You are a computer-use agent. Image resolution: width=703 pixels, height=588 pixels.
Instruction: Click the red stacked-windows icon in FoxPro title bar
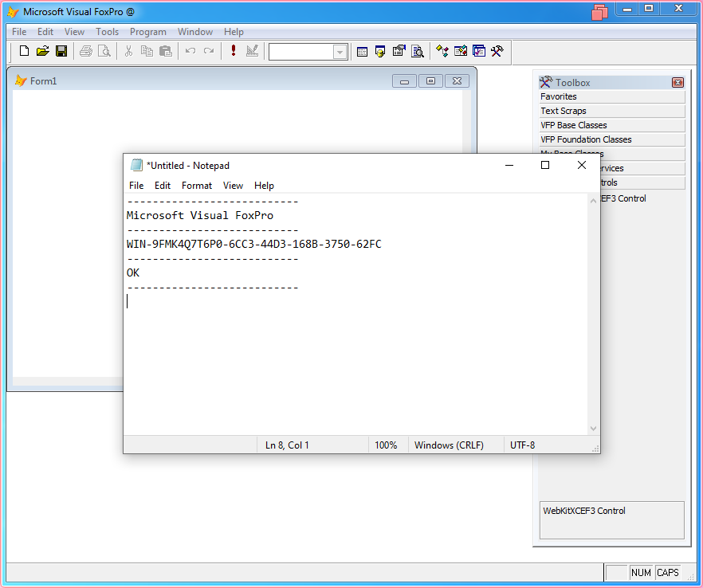(599, 13)
